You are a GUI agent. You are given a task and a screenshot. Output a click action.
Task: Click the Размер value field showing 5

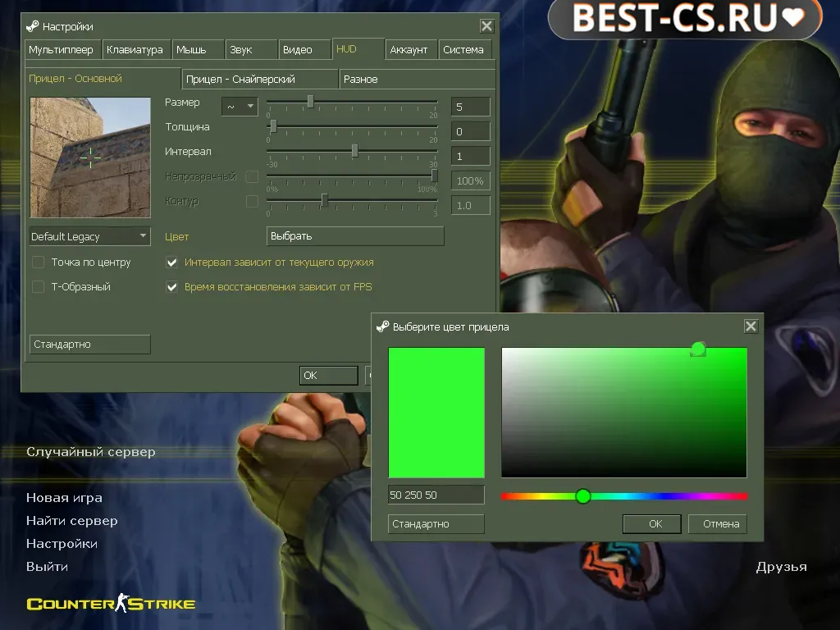[470, 107]
